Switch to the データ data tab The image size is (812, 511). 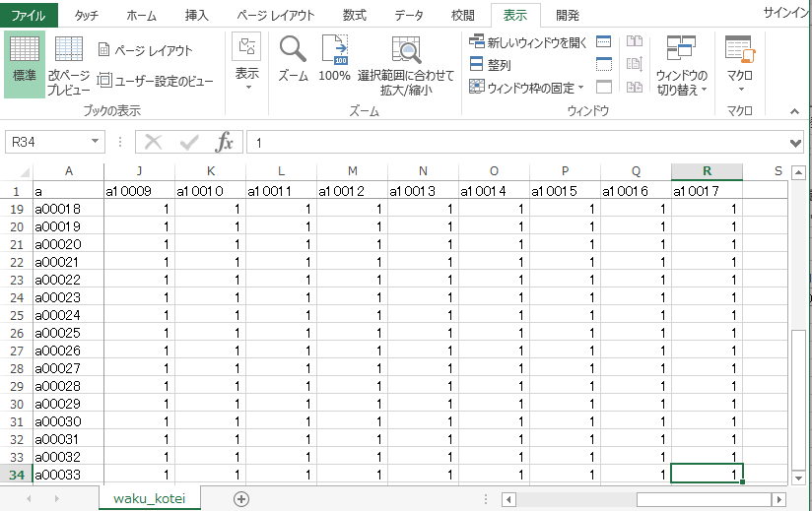tap(409, 15)
